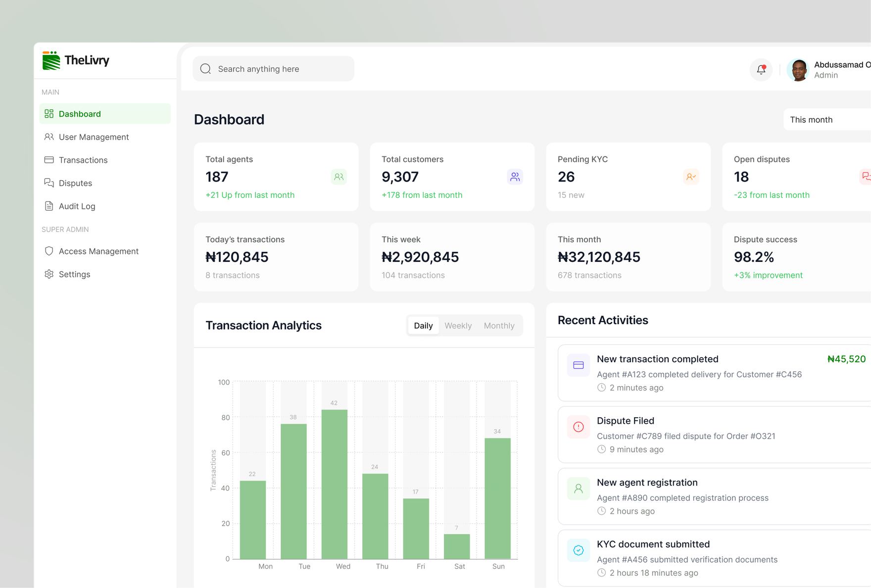This screenshot has height=588, width=871.
Task: Open the KYC document submitted activity
Action: 714,558
